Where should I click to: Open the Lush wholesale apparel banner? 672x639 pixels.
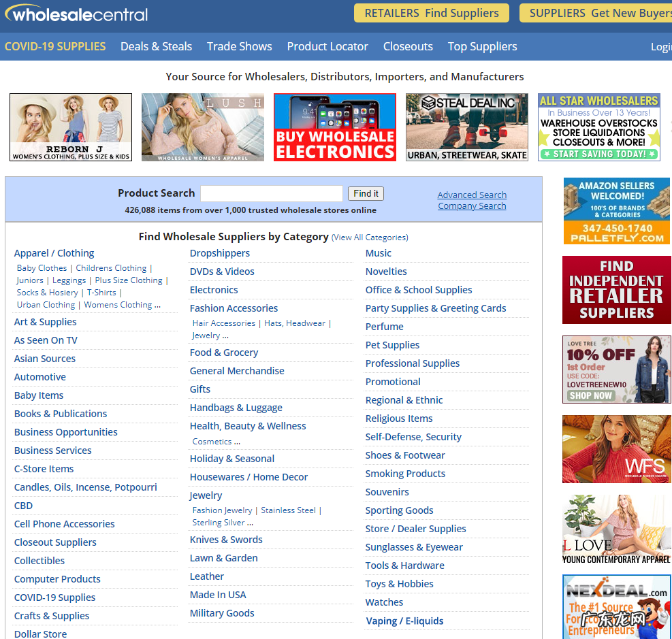coord(203,127)
